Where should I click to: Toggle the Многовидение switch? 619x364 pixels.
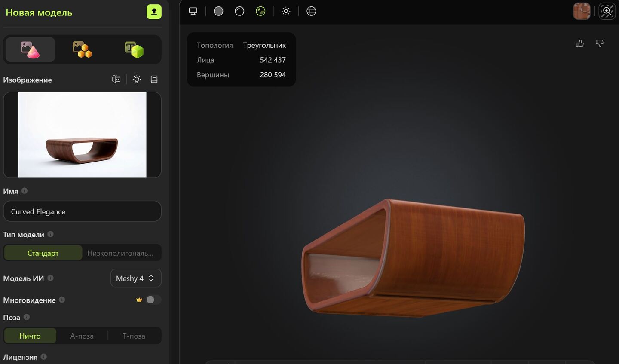153,300
